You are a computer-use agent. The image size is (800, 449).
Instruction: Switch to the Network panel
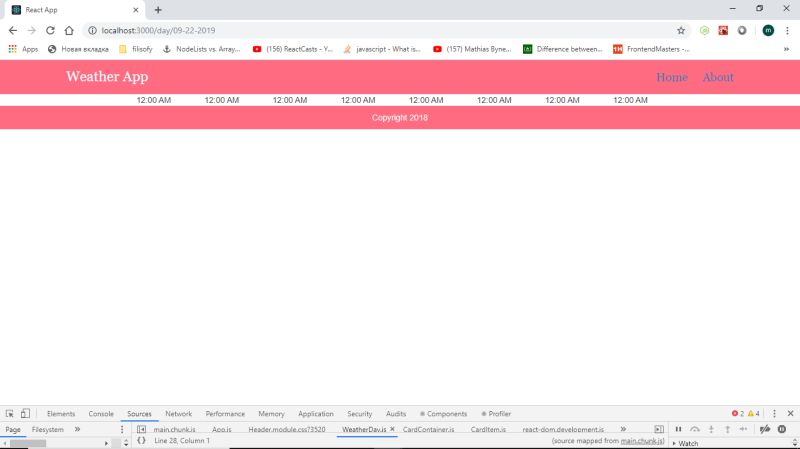click(179, 414)
